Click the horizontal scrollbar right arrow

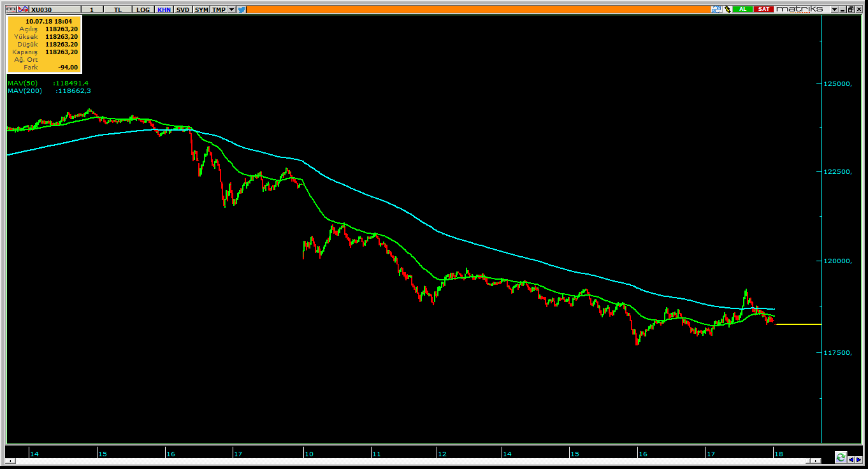click(x=816, y=461)
